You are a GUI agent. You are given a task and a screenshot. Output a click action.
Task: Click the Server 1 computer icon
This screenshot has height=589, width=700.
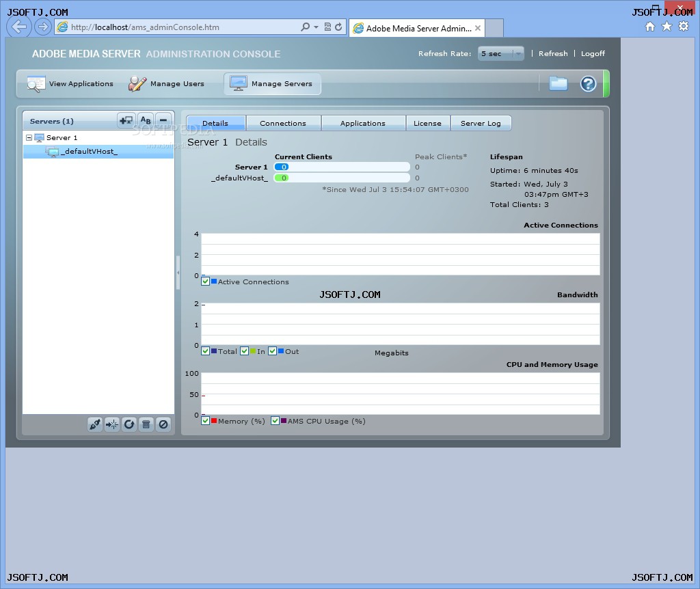pyautogui.click(x=39, y=138)
